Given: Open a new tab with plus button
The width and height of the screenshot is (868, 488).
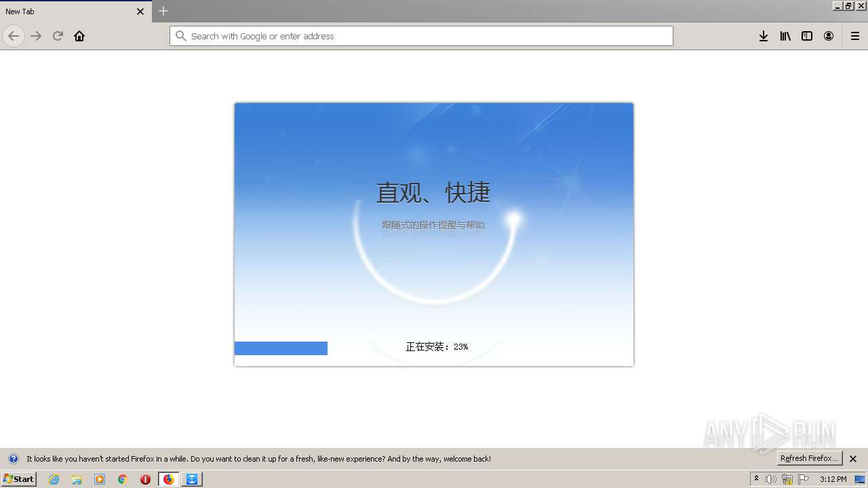Looking at the screenshot, I should tap(163, 11).
